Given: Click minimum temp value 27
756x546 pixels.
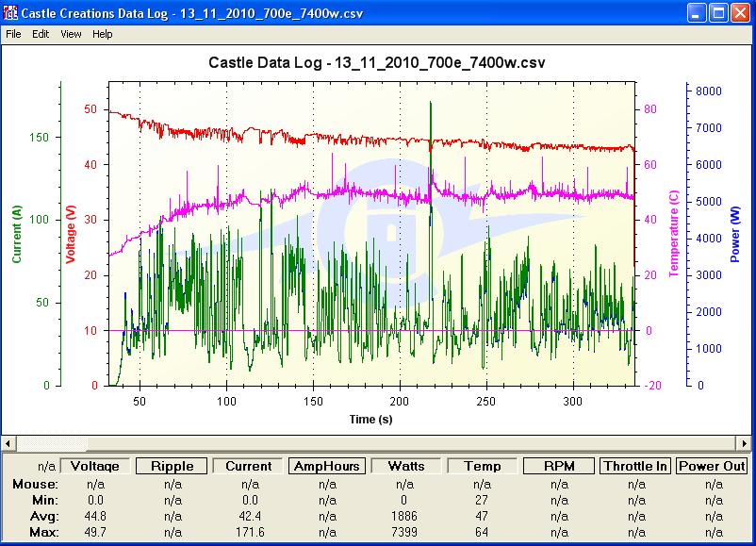Looking at the screenshot, I should tap(482, 500).
